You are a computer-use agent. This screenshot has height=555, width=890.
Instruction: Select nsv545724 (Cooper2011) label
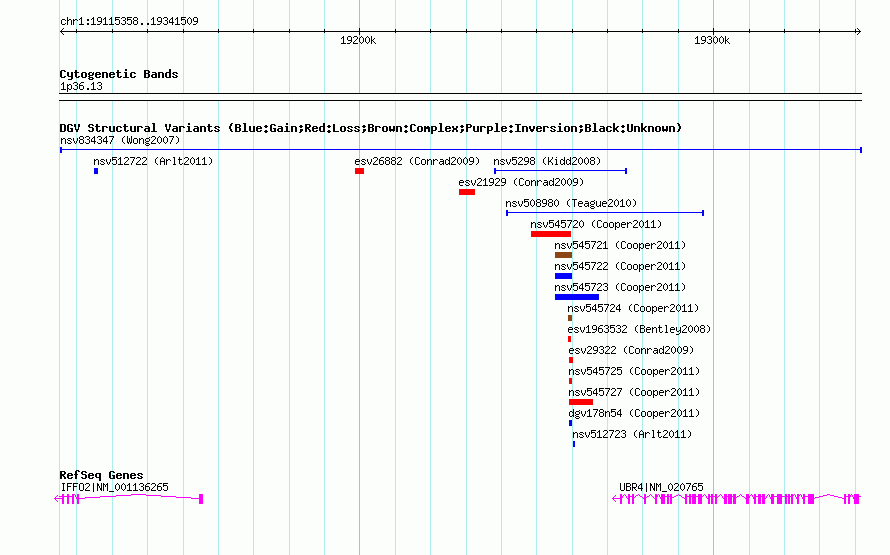633,308
